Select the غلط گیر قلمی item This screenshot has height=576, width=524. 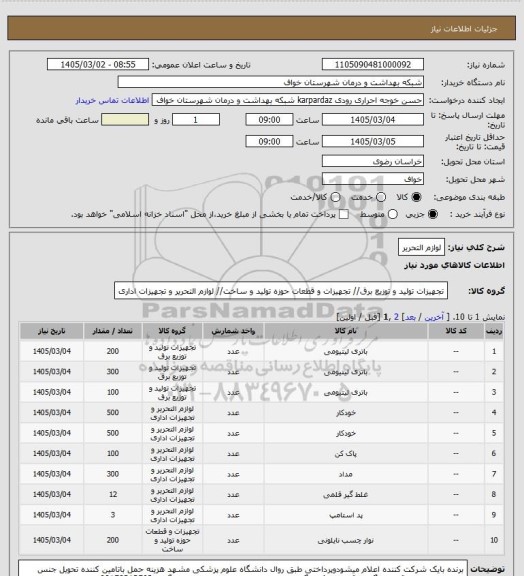[346, 495]
